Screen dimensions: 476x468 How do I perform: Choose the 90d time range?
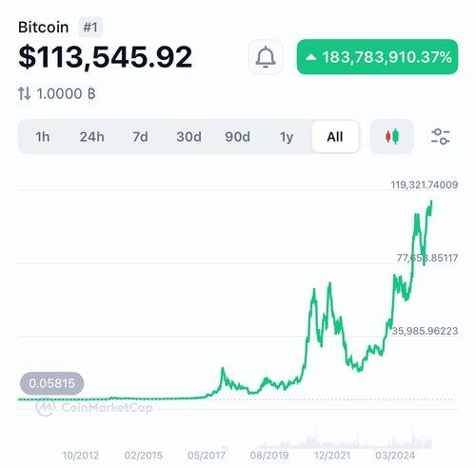[x=237, y=137]
